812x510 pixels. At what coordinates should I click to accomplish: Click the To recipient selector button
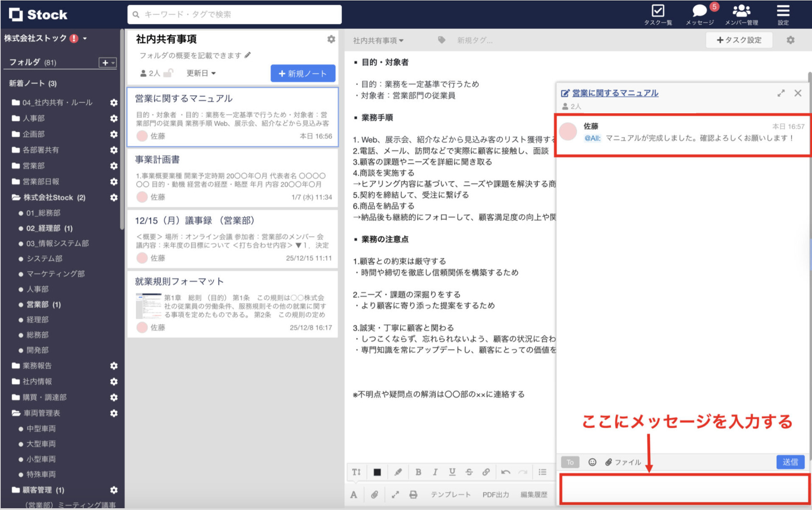click(570, 462)
